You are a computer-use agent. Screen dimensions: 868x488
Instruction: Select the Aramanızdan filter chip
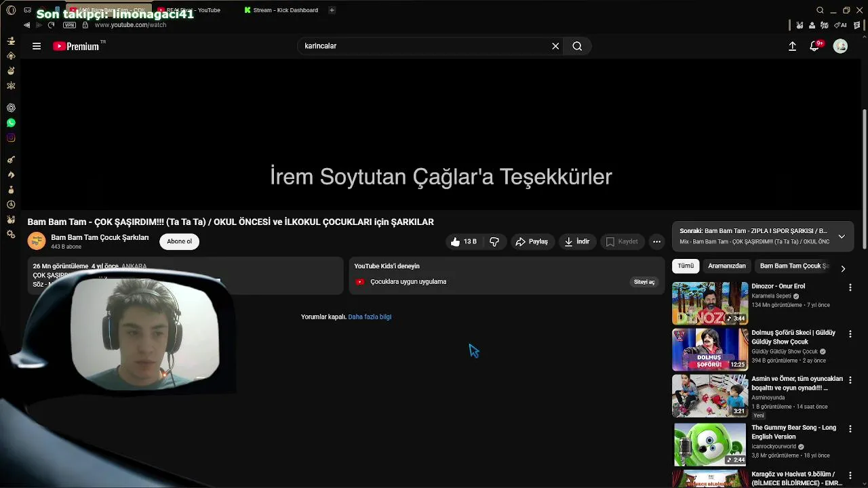727,266
